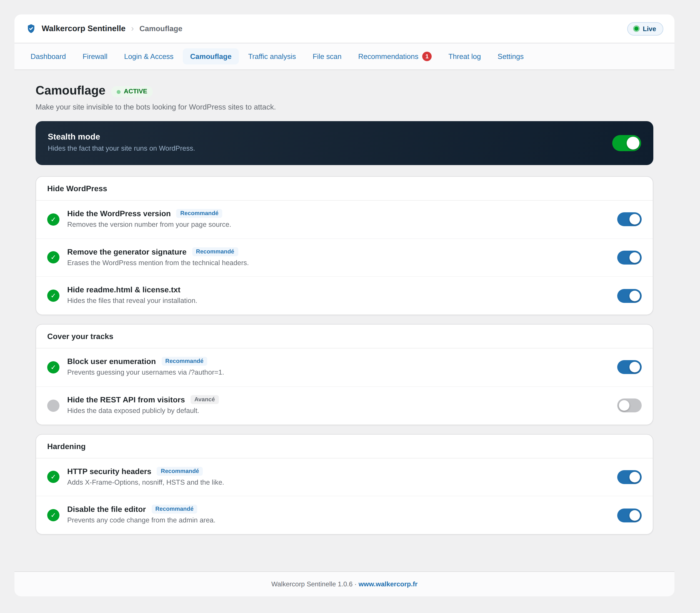Click the Recommandé badge beside Block user enumeration
The height and width of the screenshot is (613, 700).
pyautogui.click(x=184, y=361)
